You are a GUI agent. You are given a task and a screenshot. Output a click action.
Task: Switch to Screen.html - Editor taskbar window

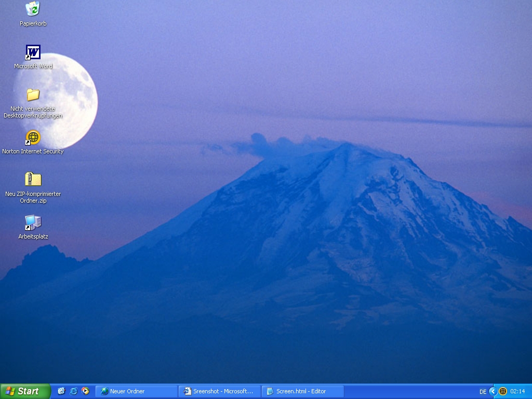tap(303, 391)
